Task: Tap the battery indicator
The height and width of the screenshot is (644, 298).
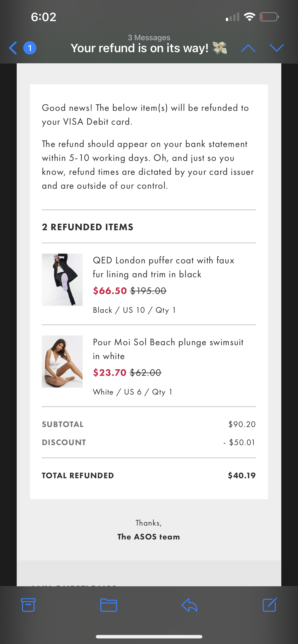Action: 269,16
